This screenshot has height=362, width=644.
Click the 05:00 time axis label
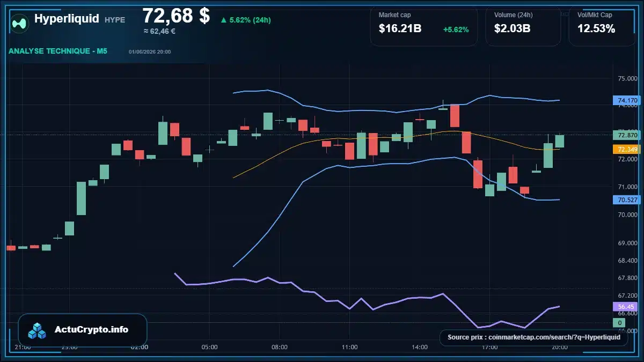coord(209,347)
